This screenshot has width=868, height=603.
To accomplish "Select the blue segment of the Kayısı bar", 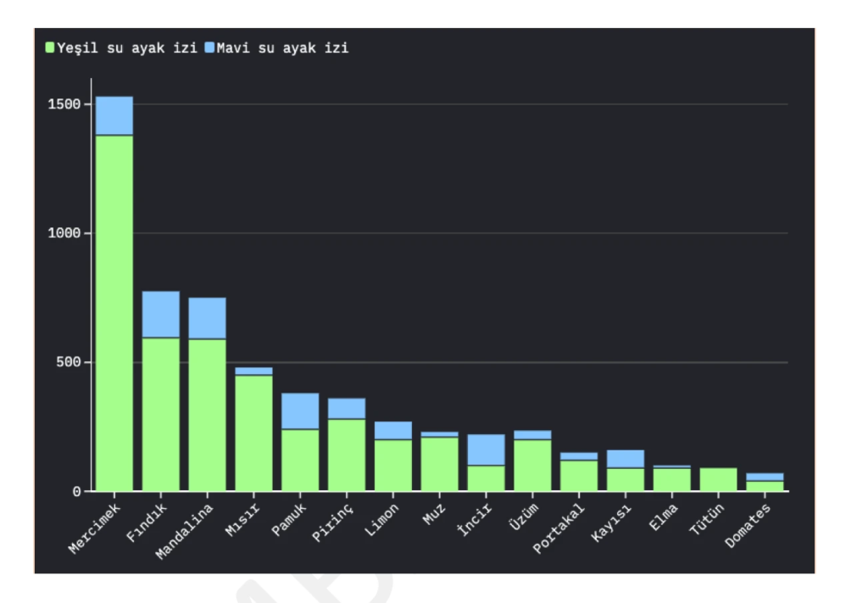I will tap(626, 459).
